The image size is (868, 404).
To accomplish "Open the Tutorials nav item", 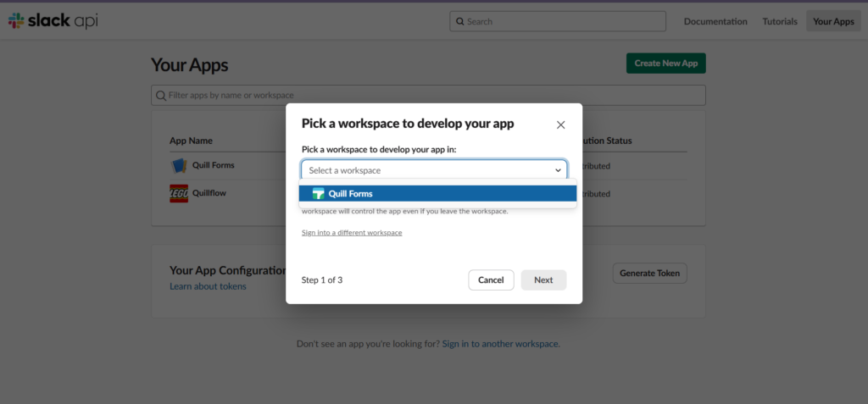I will [780, 21].
